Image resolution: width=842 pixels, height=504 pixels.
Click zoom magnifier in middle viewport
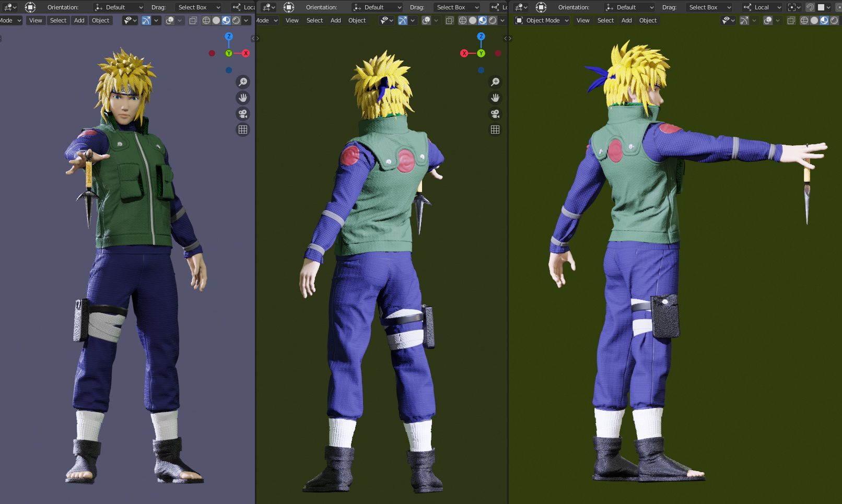pyautogui.click(x=495, y=82)
